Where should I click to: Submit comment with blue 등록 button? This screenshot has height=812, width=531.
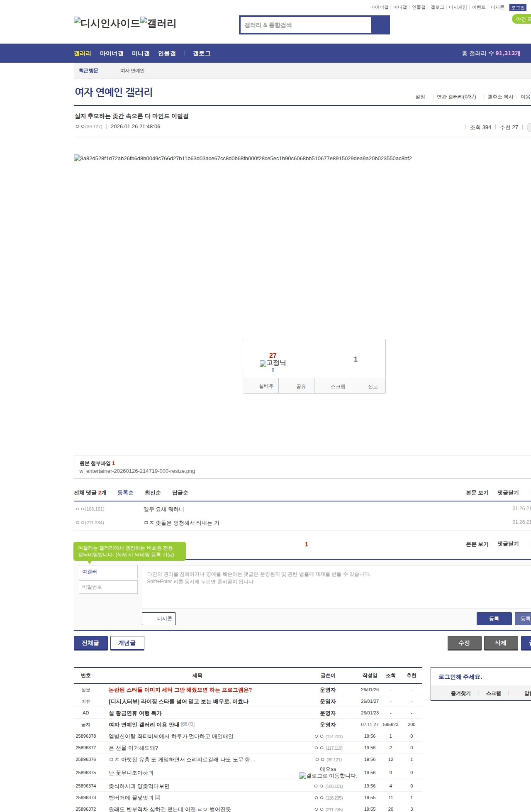click(x=494, y=619)
